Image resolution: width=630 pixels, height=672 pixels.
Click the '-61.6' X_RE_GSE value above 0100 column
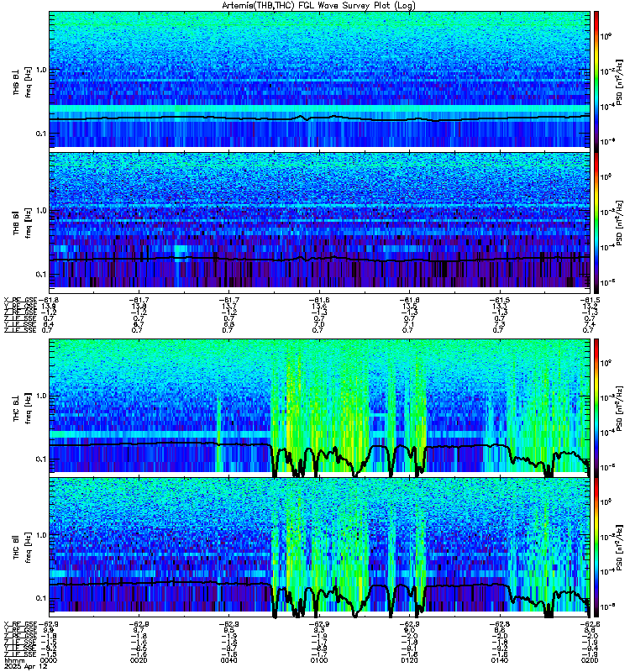[x=319, y=300]
